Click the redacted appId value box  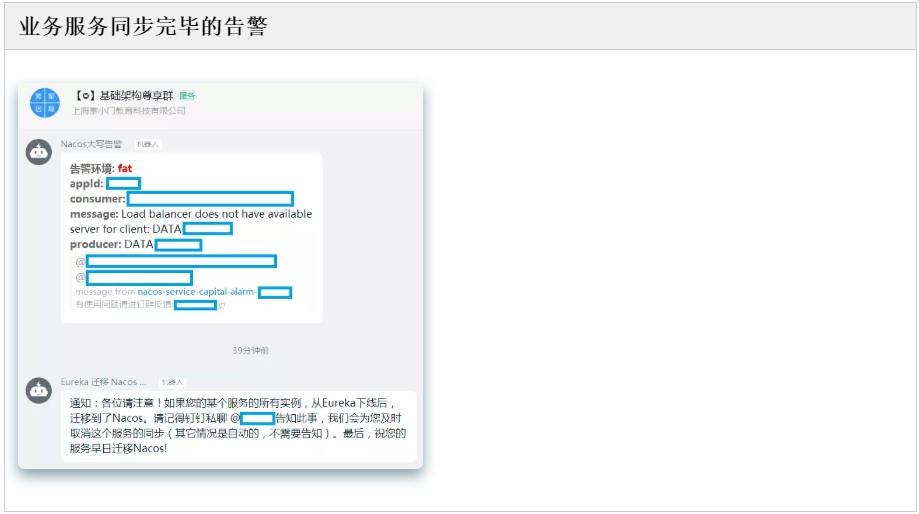(x=123, y=184)
